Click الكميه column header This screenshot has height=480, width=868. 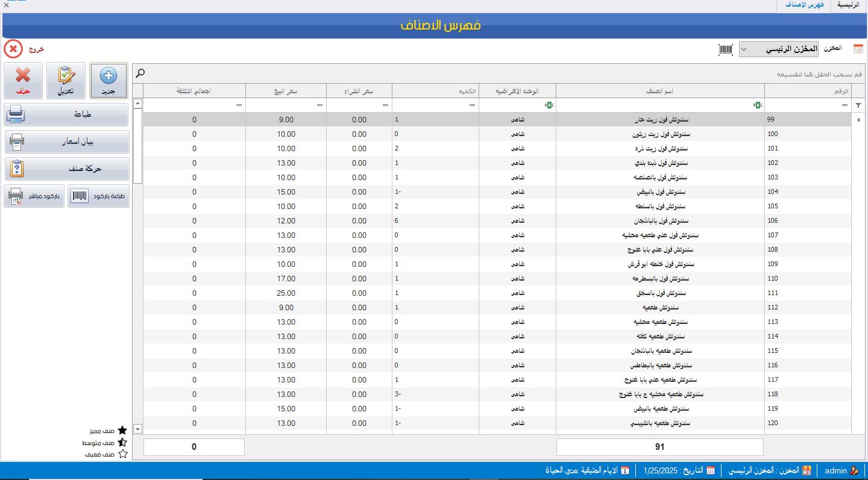tap(435, 91)
